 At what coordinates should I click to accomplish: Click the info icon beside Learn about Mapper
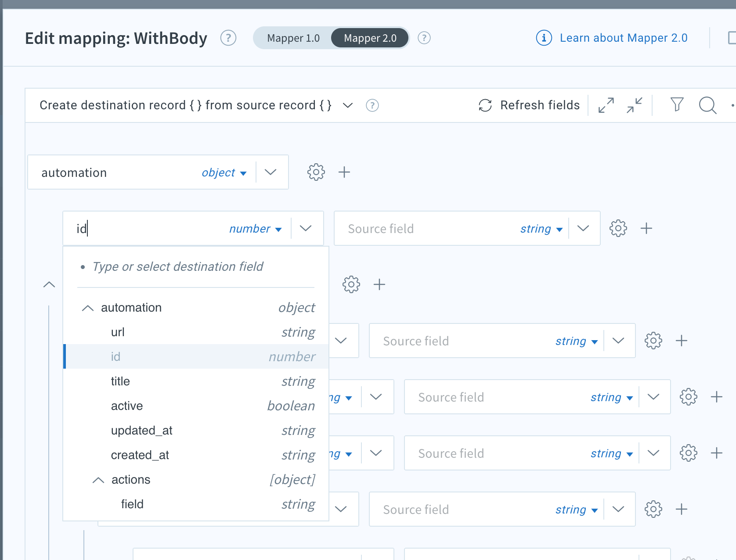point(544,38)
